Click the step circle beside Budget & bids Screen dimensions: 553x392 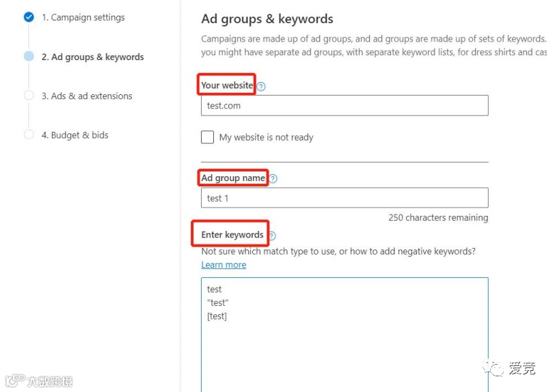[x=29, y=135]
